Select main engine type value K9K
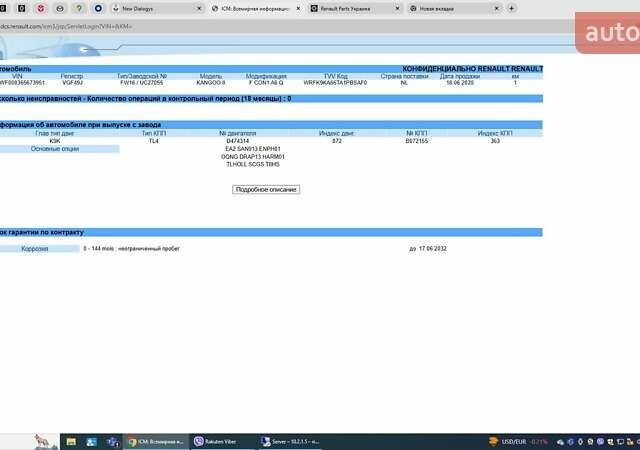Image resolution: width=640 pixels, height=450 pixels. 54,141
